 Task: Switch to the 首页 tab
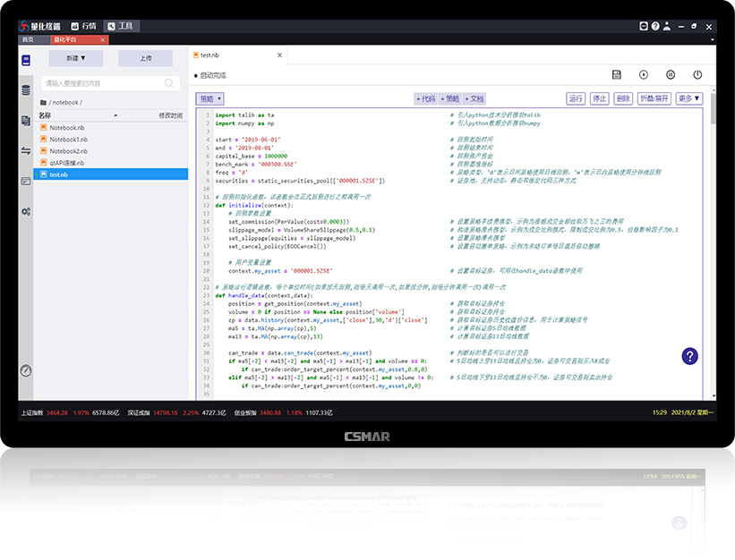tap(27, 39)
